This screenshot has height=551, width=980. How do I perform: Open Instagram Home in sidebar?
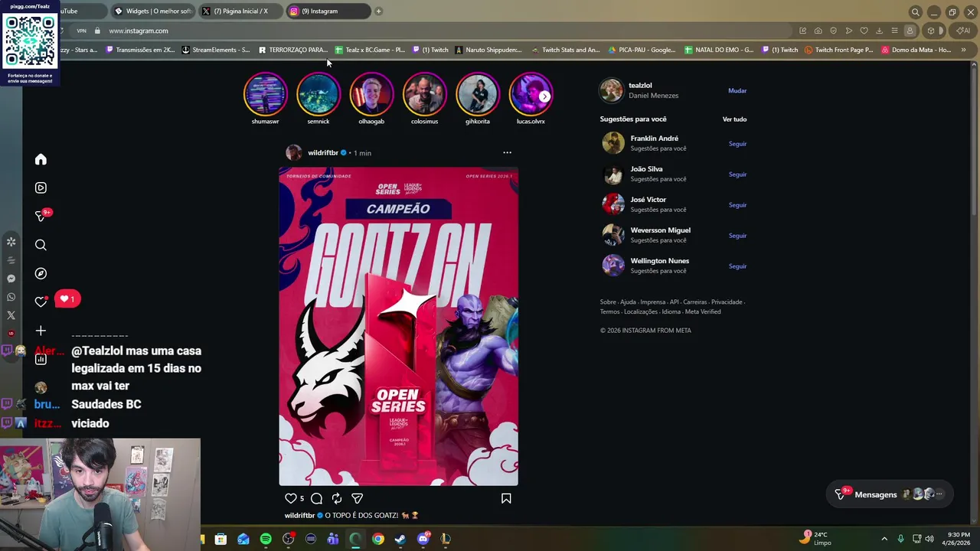click(41, 159)
